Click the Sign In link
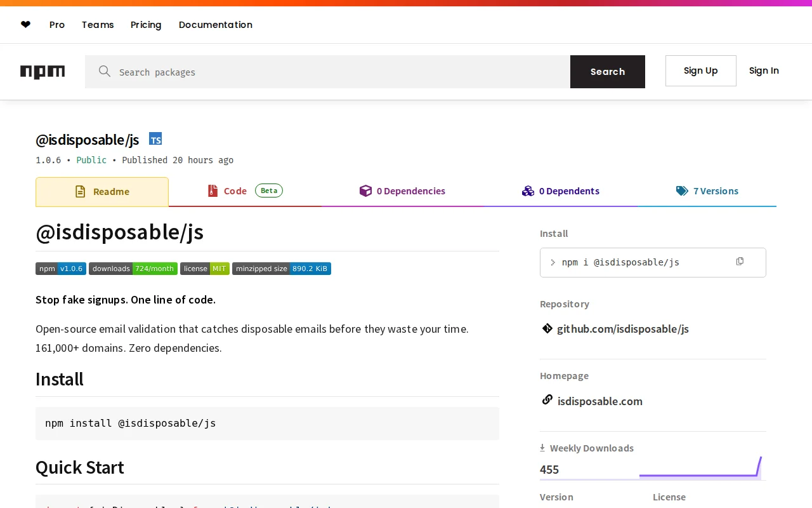812x508 pixels. click(x=764, y=70)
